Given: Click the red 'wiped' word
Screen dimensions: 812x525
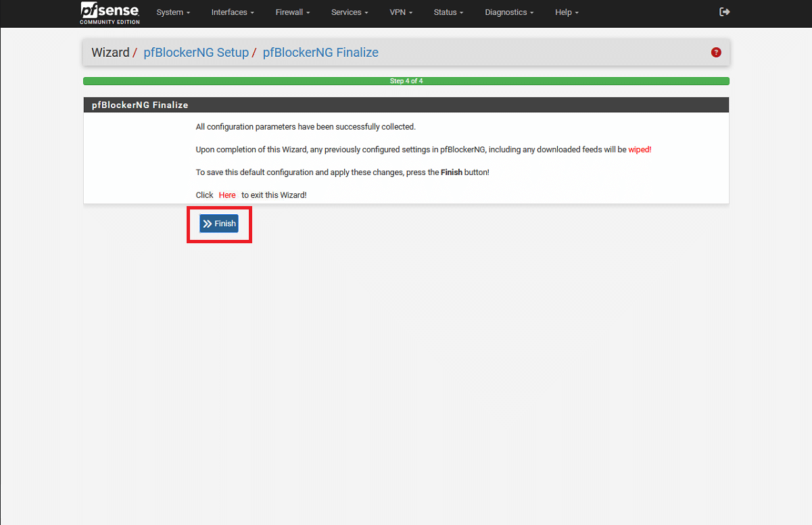Looking at the screenshot, I should [x=639, y=149].
